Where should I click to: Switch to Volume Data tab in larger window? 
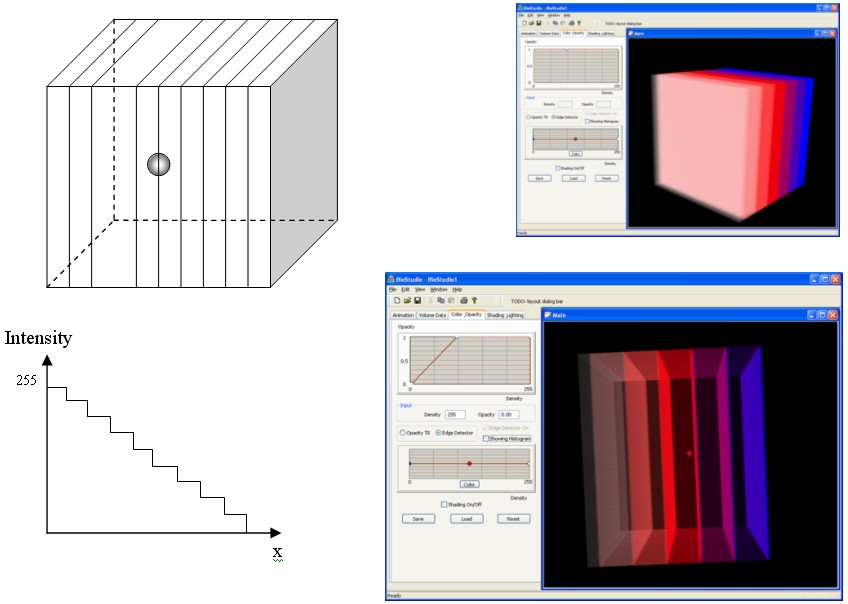tap(432, 315)
